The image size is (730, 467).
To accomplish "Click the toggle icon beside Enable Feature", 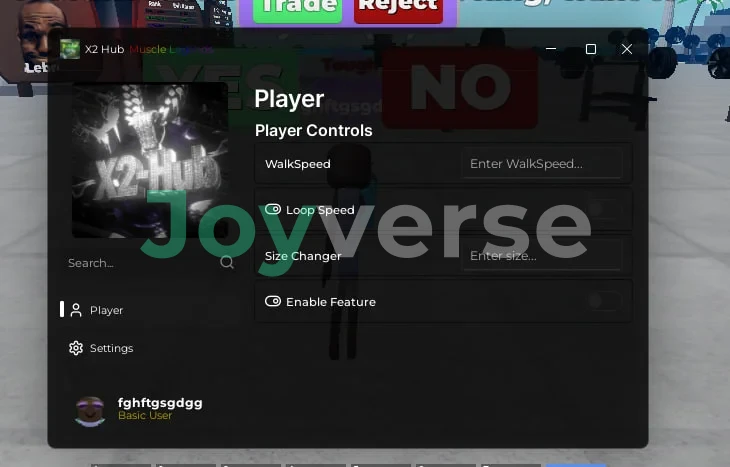I will [273, 301].
